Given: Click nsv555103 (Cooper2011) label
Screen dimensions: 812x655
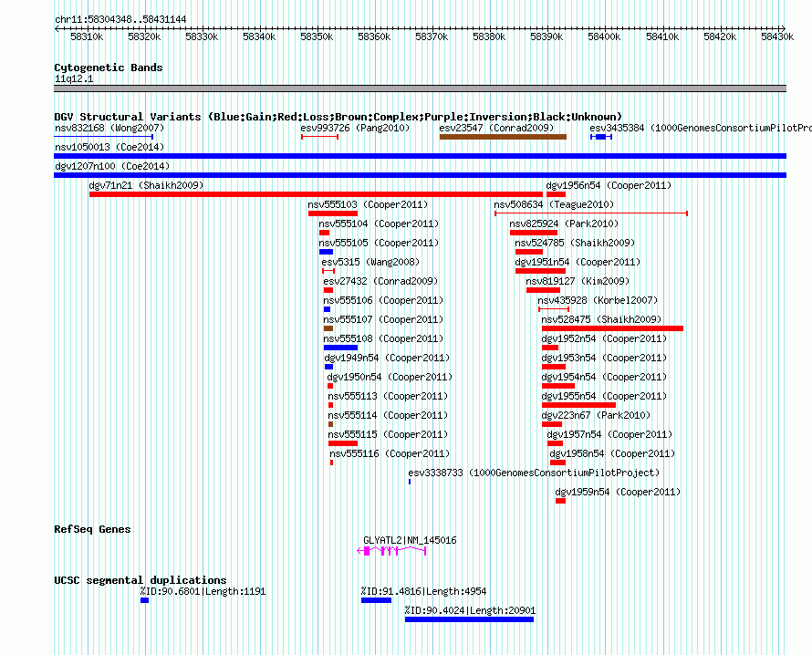Looking at the screenshot, I should (x=369, y=204).
